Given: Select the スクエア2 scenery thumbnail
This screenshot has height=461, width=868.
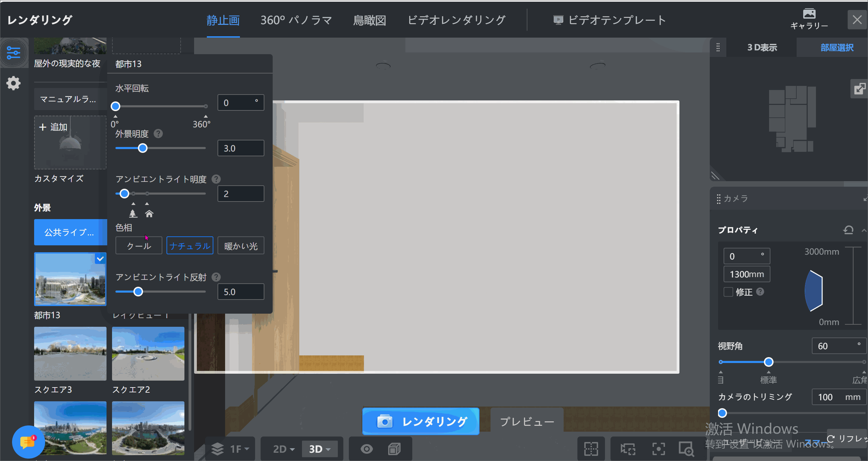Looking at the screenshot, I should (x=148, y=354).
